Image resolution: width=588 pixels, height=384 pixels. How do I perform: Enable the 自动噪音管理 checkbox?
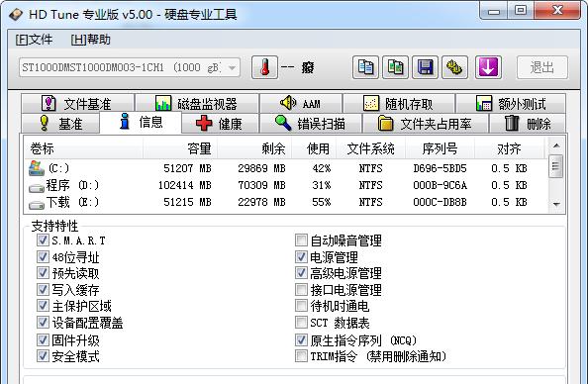301,240
